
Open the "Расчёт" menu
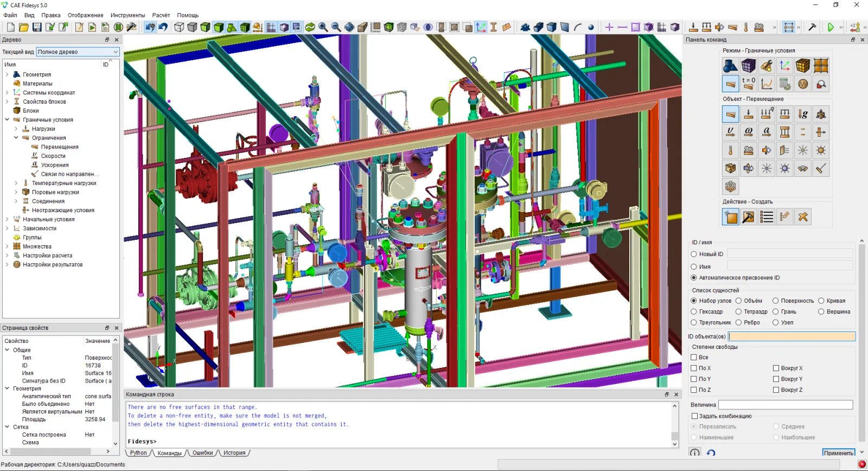pyautogui.click(x=161, y=15)
